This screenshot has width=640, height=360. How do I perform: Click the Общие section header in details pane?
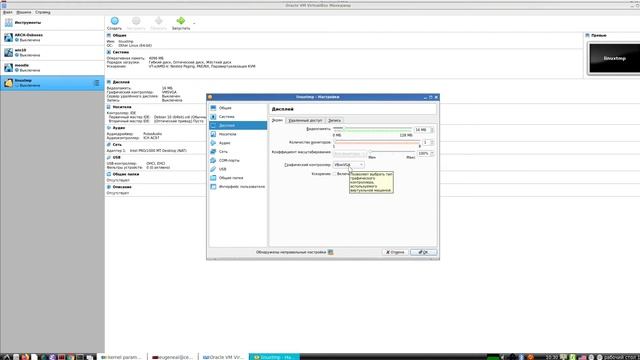pos(119,36)
